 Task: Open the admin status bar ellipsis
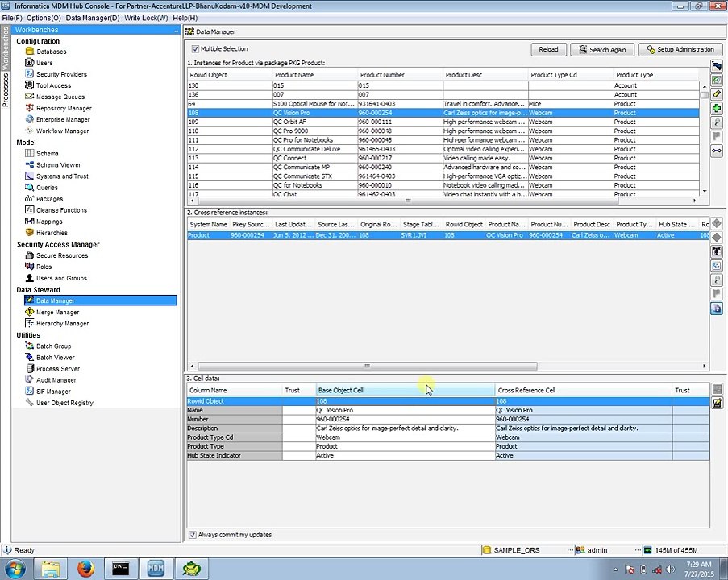[638, 550]
